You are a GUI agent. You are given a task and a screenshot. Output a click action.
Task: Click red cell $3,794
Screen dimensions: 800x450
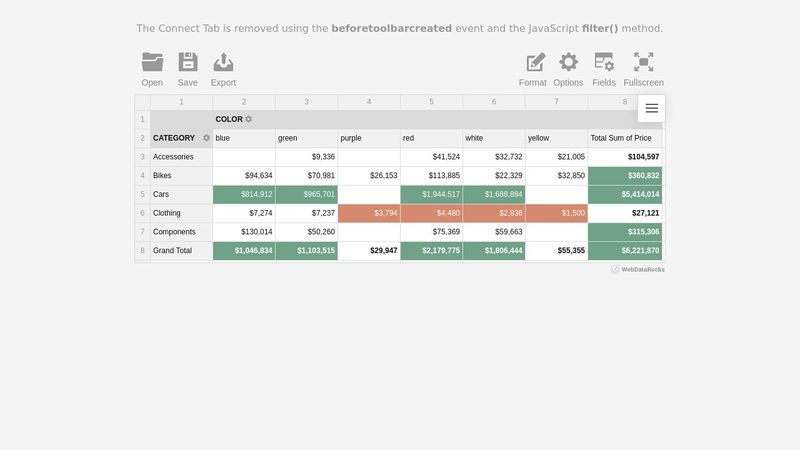[x=369, y=213]
